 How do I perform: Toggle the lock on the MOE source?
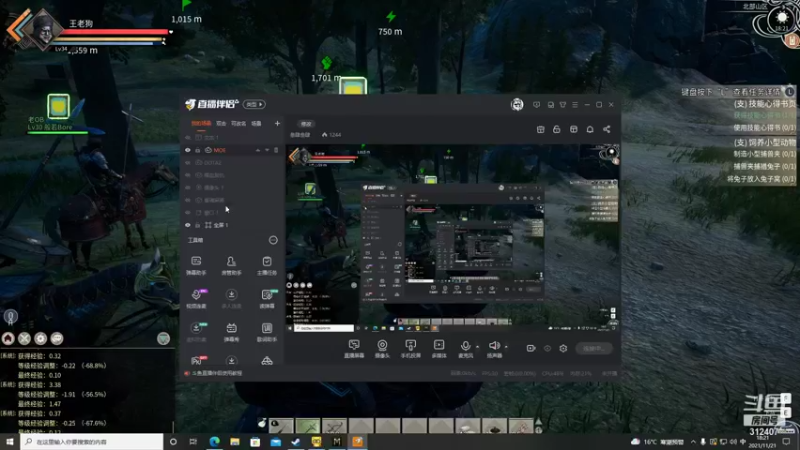pos(197,150)
